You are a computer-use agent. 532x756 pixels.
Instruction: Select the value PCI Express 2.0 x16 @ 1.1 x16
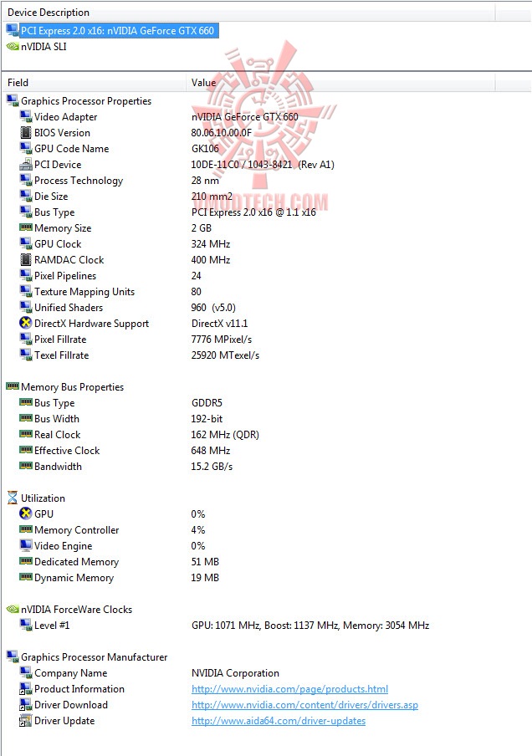pyautogui.click(x=253, y=212)
